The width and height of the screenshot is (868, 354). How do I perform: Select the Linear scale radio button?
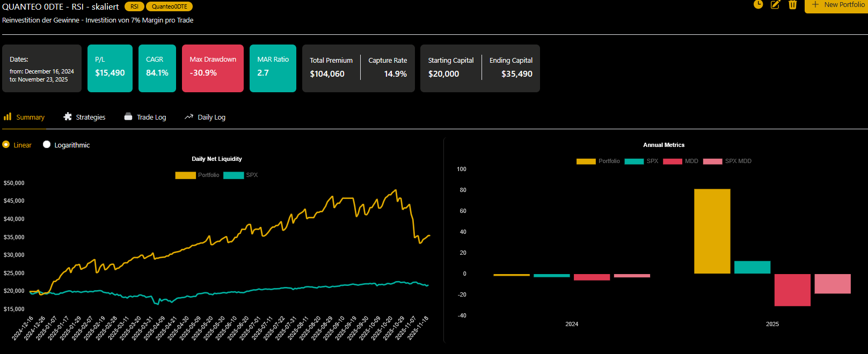(x=6, y=145)
